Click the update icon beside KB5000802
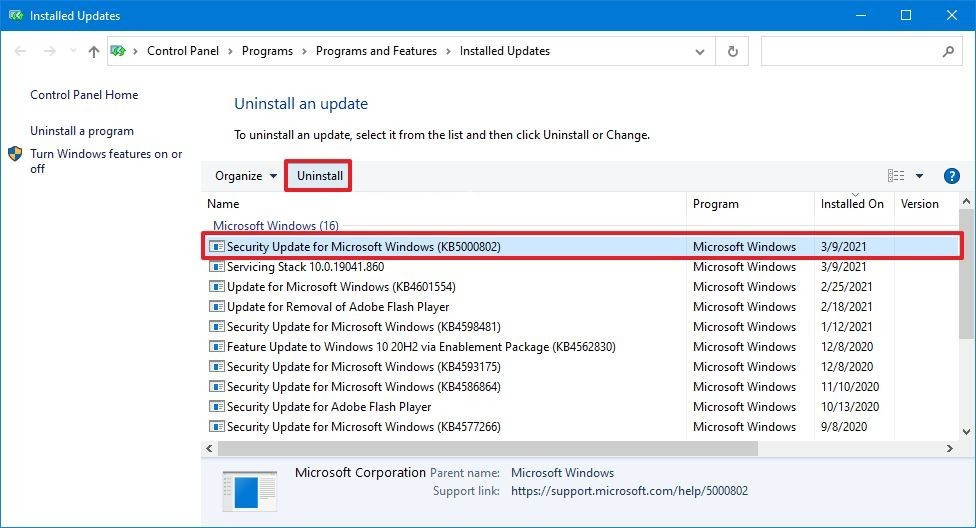 point(216,247)
